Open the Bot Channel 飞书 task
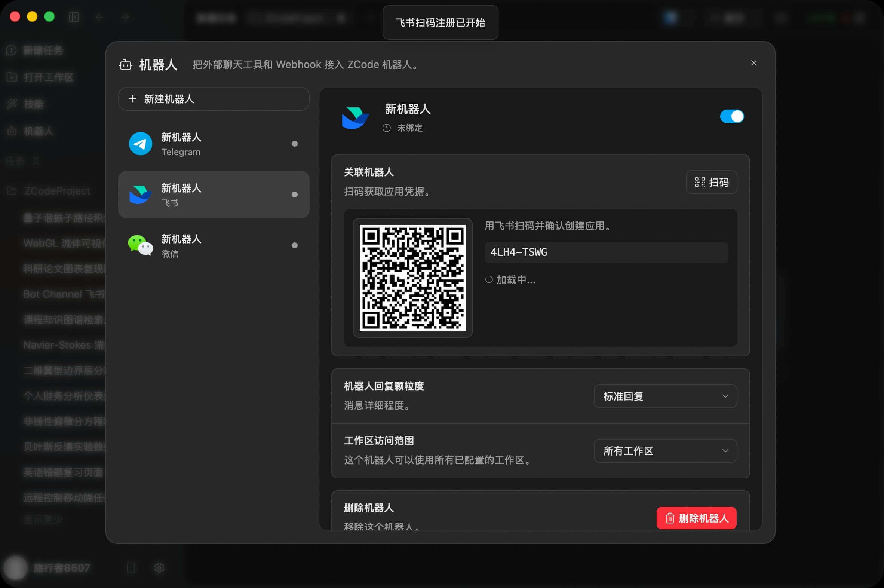This screenshot has width=884, height=588. [x=64, y=294]
